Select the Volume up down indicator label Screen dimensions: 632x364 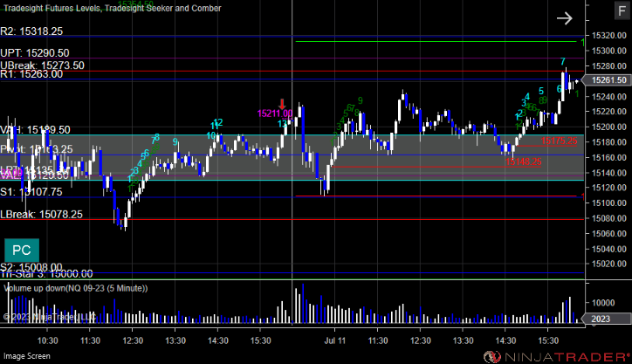pyautogui.click(x=76, y=288)
